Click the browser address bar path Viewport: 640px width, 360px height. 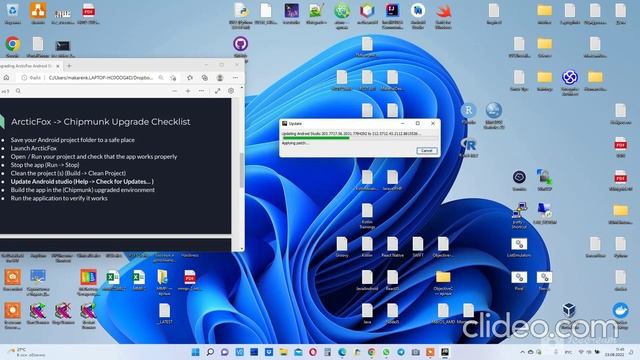click(x=100, y=78)
